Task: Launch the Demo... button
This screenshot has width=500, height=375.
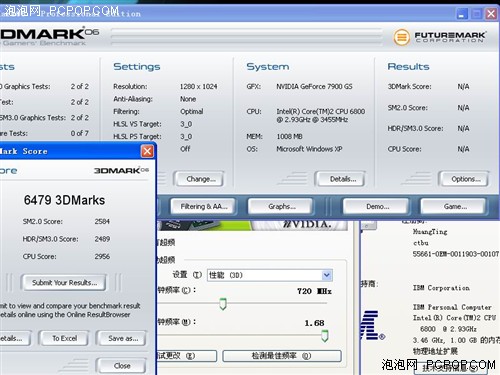Action: click(377, 206)
